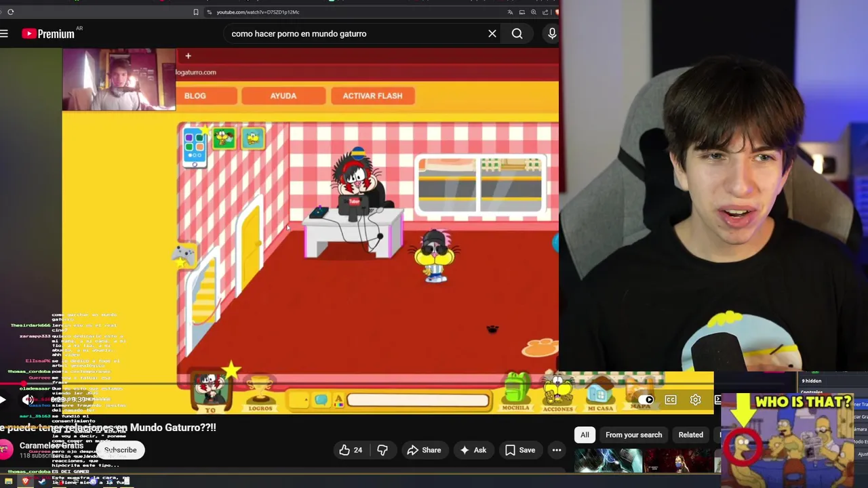Open the LOGROS trophy button

coord(260,393)
